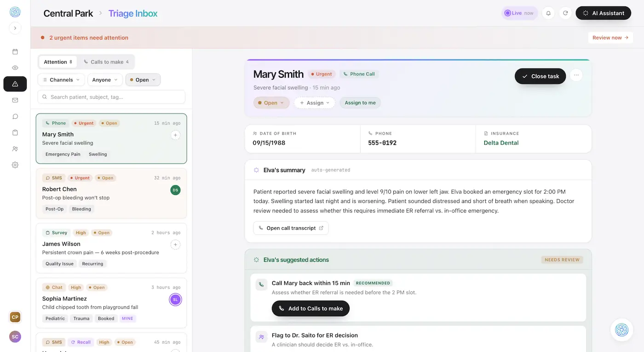Open the floating Elva assistant bubble
Viewport: 644px width, 352px height.
pos(621,330)
